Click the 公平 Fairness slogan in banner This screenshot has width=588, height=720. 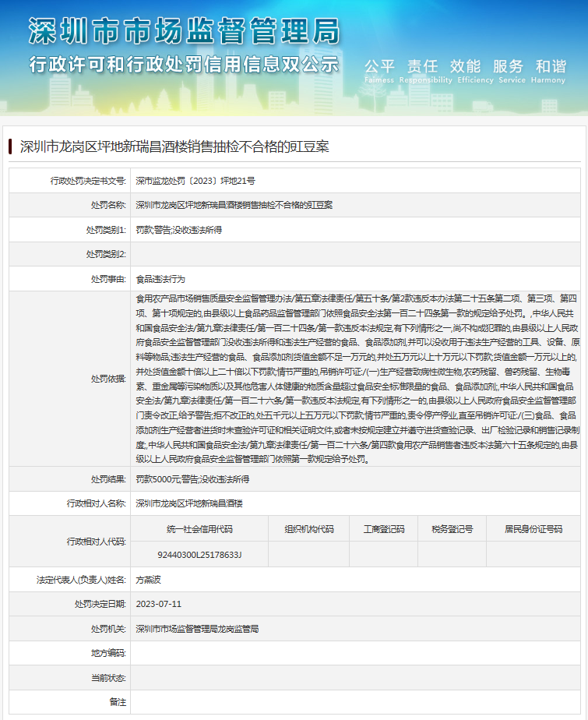pyautogui.click(x=379, y=71)
